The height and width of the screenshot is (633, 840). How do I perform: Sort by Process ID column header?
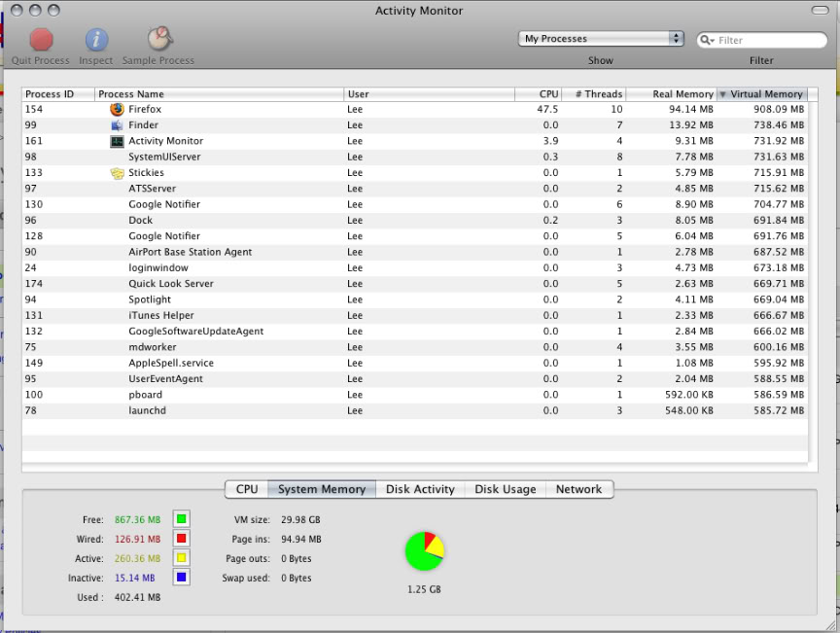pos(58,94)
